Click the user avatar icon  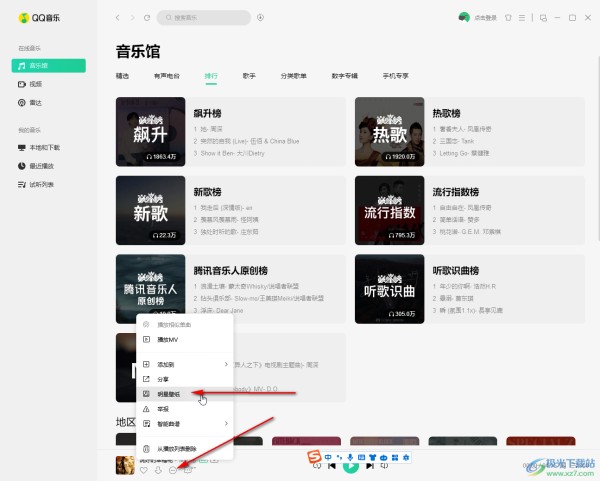click(464, 18)
